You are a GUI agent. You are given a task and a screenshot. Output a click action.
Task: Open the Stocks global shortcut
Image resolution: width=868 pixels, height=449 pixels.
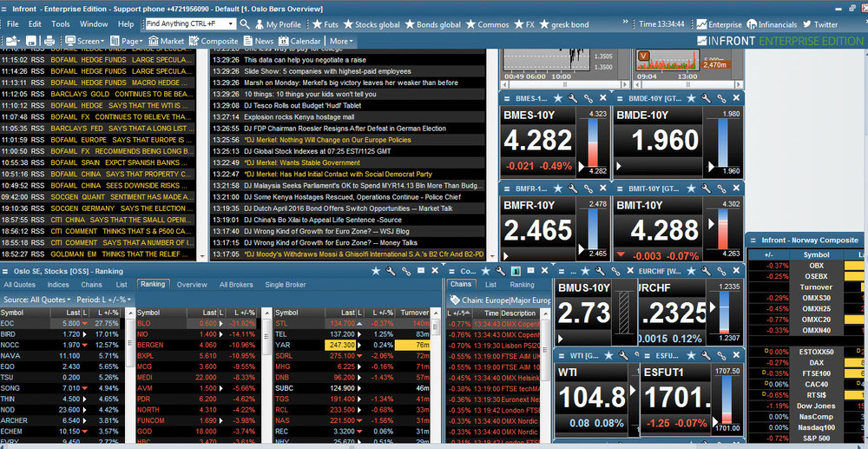pyautogui.click(x=372, y=24)
